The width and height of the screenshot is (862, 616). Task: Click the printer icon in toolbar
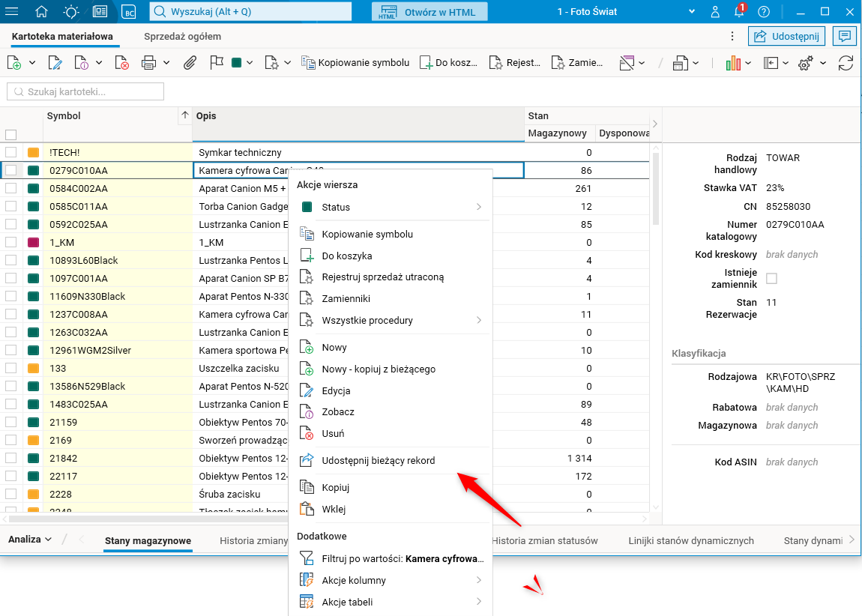[148, 63]
